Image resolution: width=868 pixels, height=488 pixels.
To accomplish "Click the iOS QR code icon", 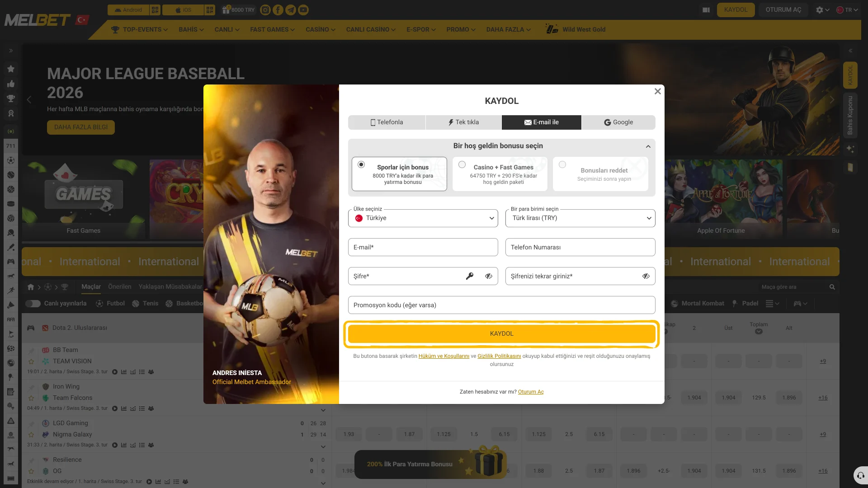I will [210, 10].
